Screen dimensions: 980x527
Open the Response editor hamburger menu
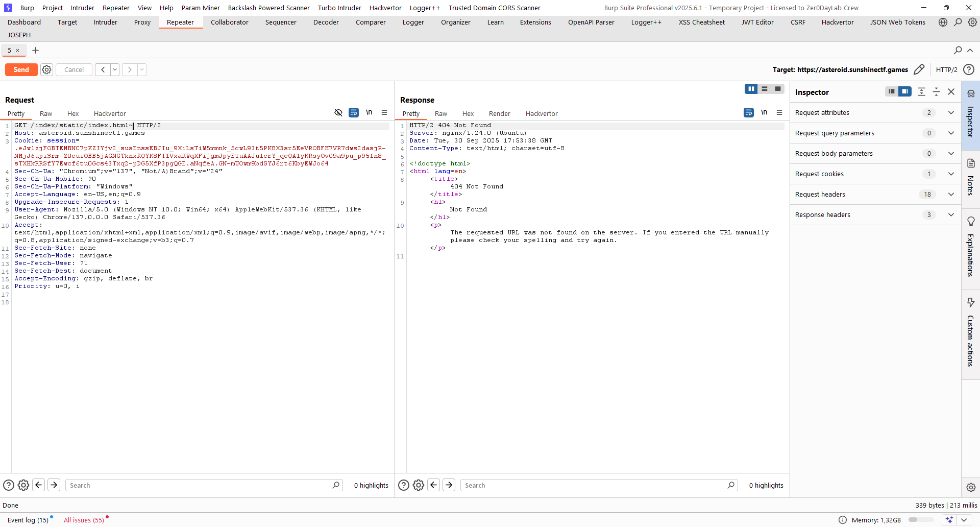click(779, 112)
